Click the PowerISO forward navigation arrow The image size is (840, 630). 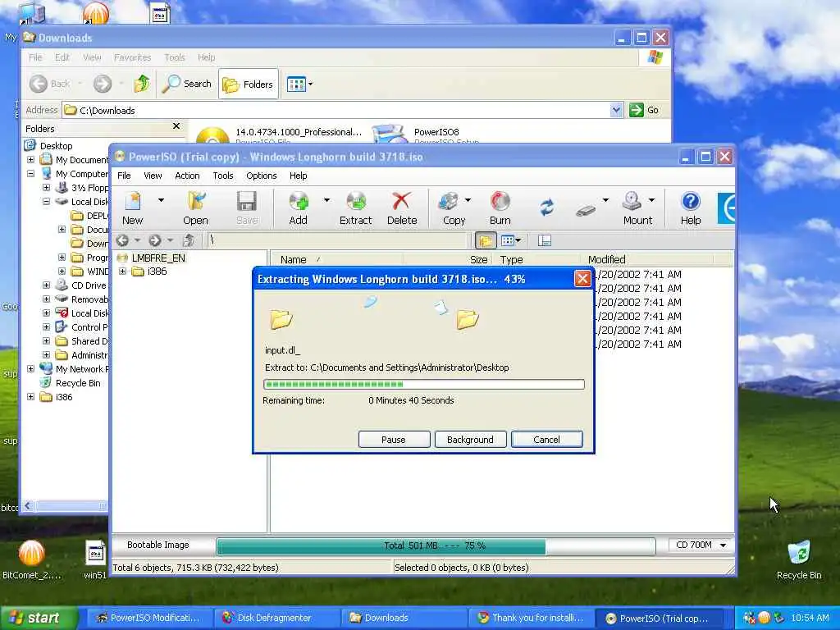point(155,240)
